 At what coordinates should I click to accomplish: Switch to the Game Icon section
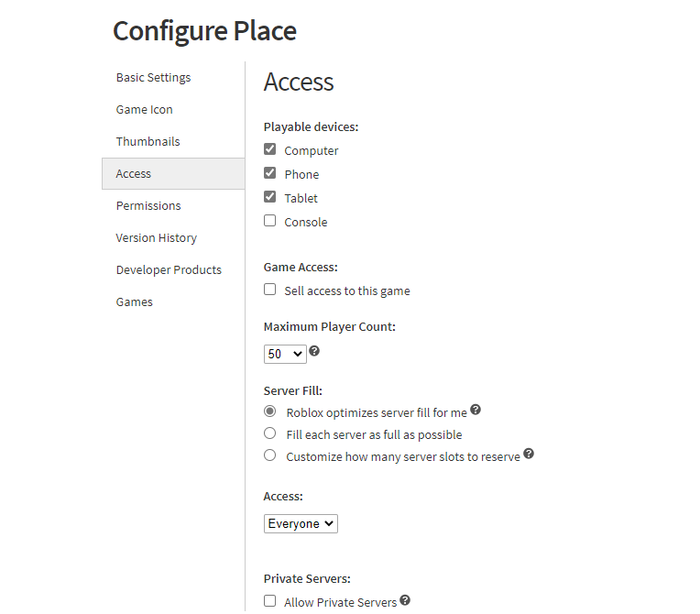click(144, 110)
